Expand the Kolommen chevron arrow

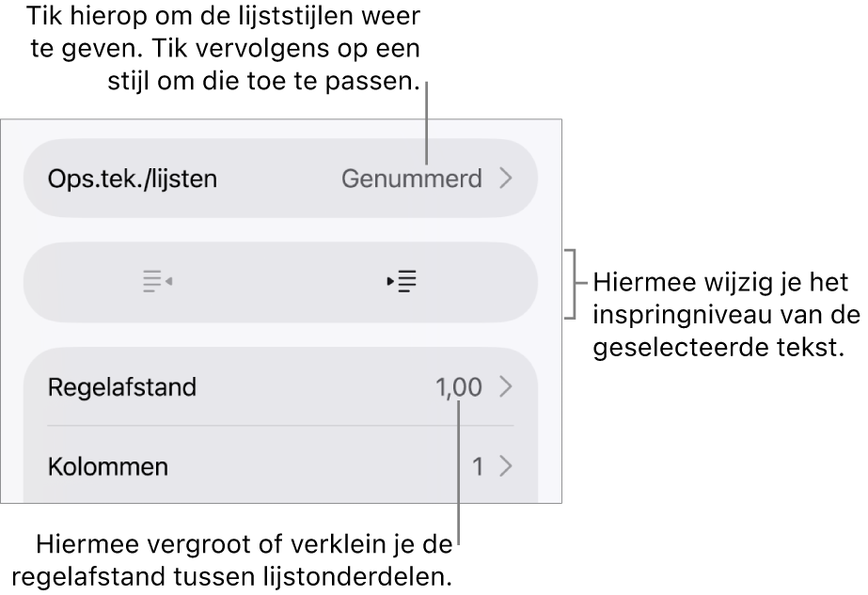coord(506,466)
